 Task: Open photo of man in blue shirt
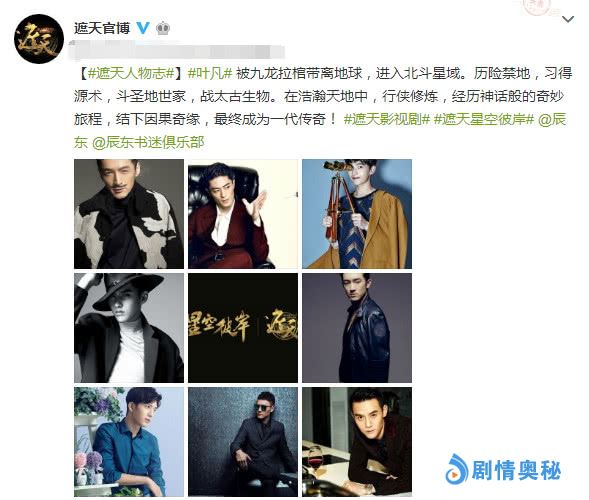click(129, 442)
